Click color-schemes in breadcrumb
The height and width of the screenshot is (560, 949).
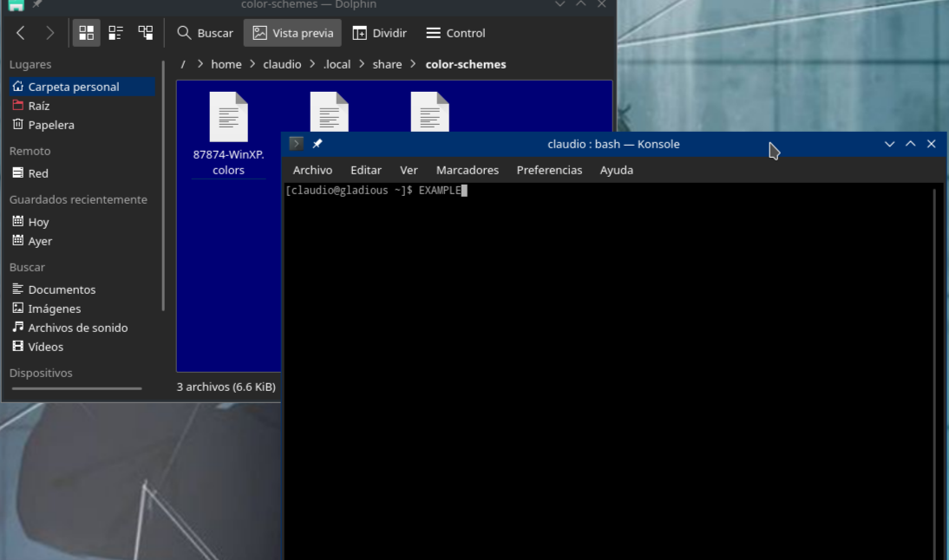click(x=466, y=64)
